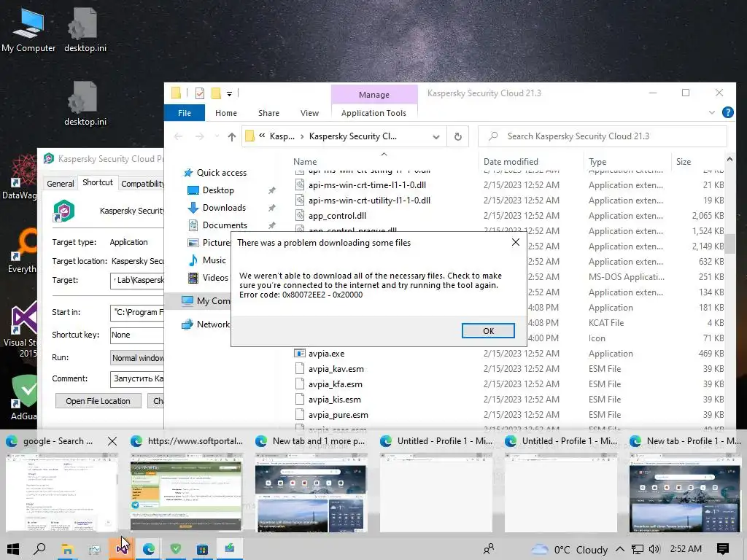The height and width of the screenshot is (560, 747).
Task: Switch to General tab in Properties window
Action: tap(61, 183)
